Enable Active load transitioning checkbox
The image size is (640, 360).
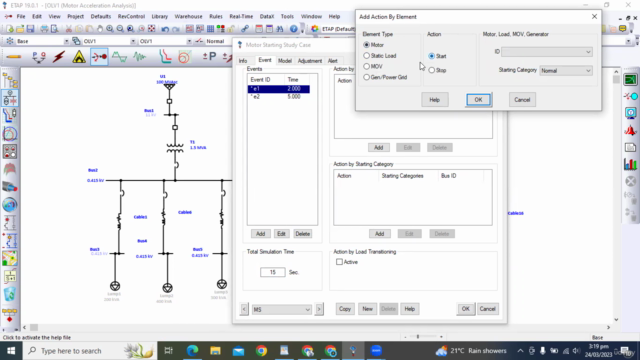339,262
